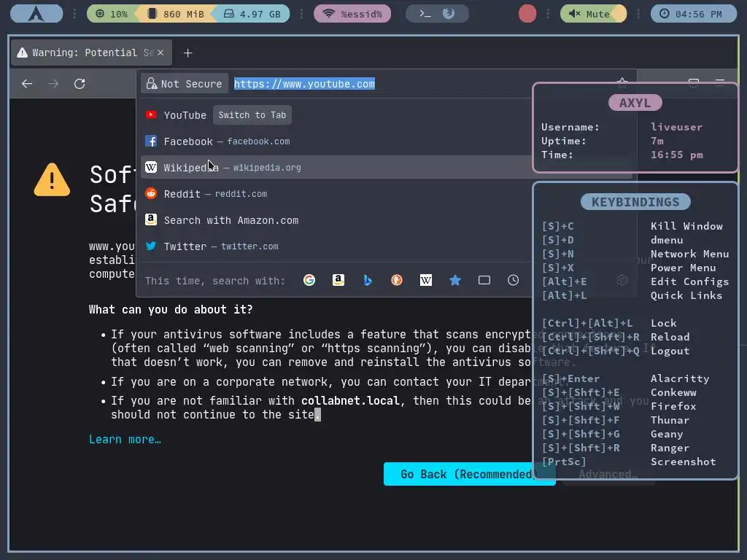Click the 860 MiB memory indicator
Image resolution: width=747 pixels, height=560 pixels.
tap(176, 14)
